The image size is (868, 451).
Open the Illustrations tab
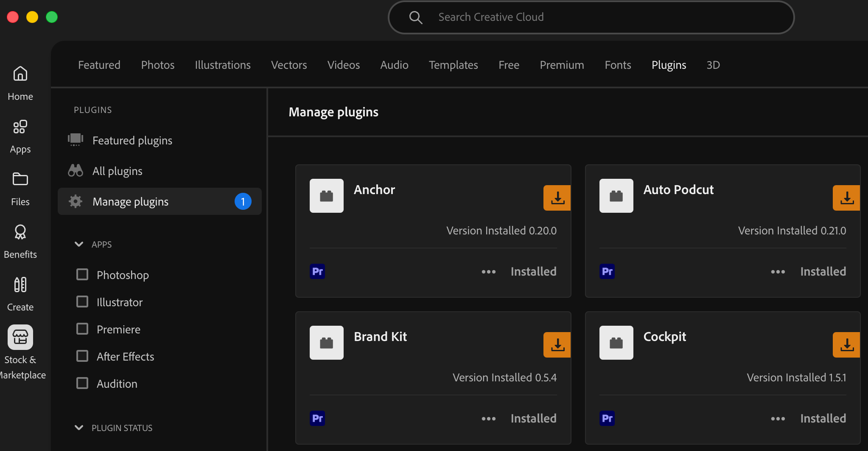tap(223, 65)
